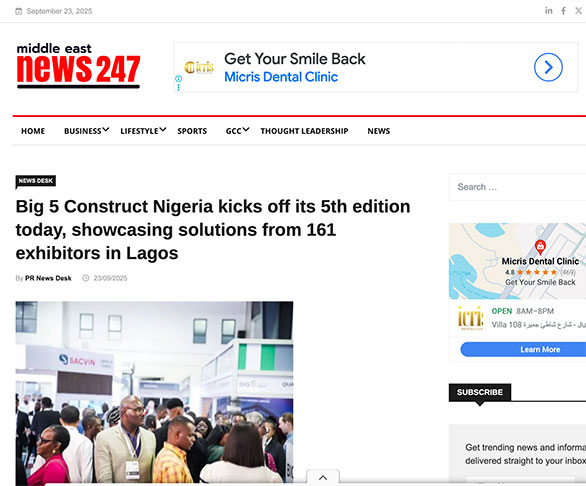Open the X (Twitter) social icon
The width and height of the screenshot is (586, 486).
click(x=579, y=11)
